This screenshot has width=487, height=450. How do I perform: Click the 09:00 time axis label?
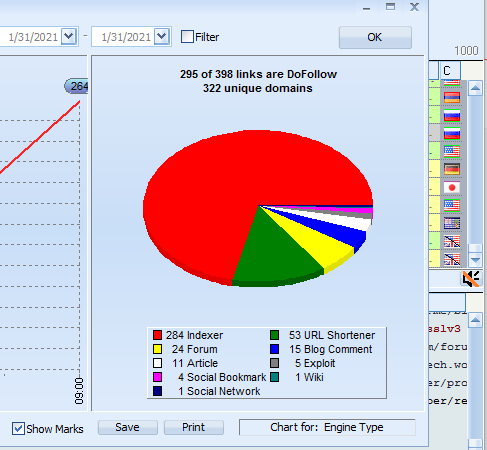tap(79, 391)
